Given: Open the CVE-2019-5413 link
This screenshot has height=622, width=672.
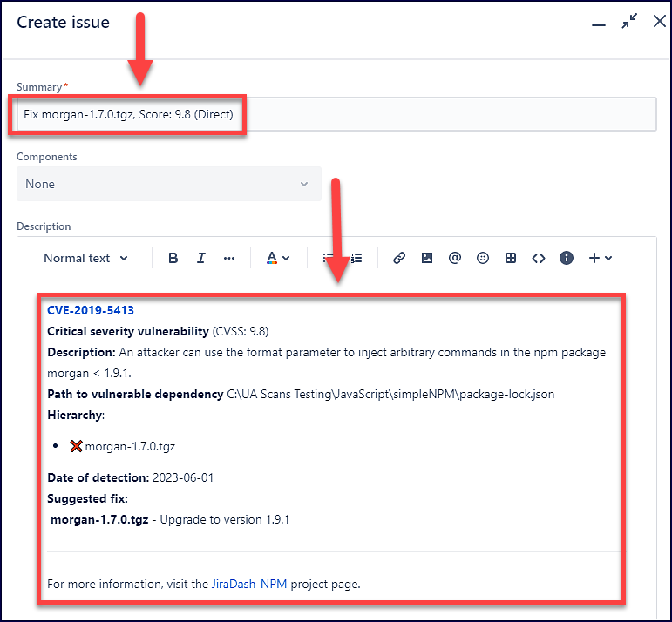Looking at the screenshot, I should pyautogui.click(x=91, y=310).
